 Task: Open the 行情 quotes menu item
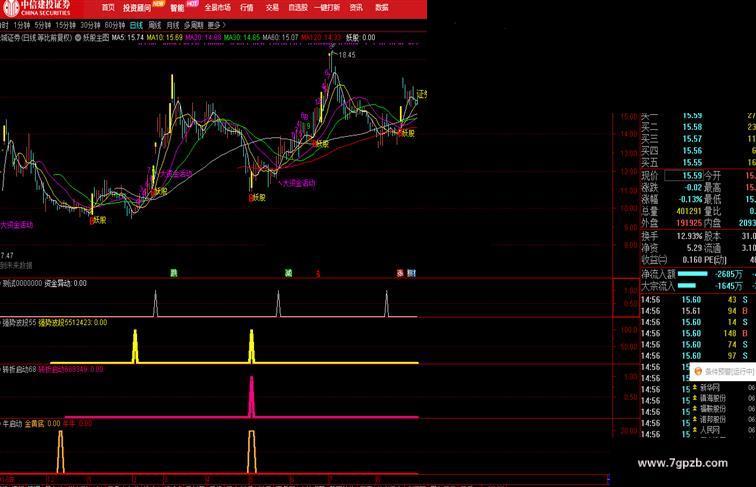(x=247, y=8)
